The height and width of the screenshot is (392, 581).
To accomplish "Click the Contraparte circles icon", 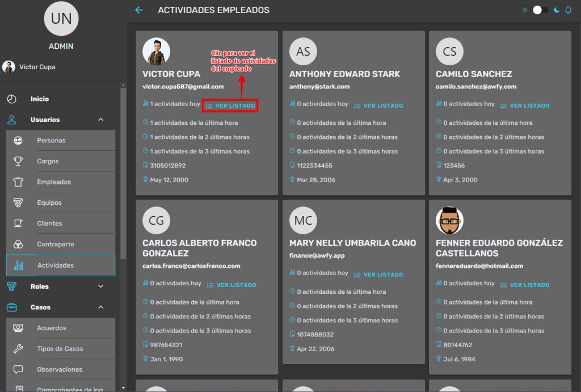I will click(x=18, y=244).
